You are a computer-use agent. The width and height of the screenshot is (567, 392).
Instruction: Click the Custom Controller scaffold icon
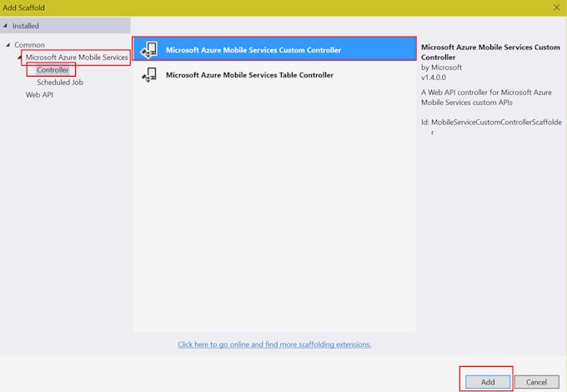point(149,49)
